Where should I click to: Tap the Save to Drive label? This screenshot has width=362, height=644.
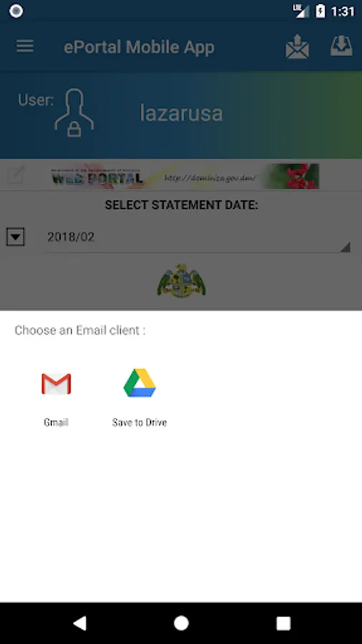pyautogui.click(x=140, y=422)
